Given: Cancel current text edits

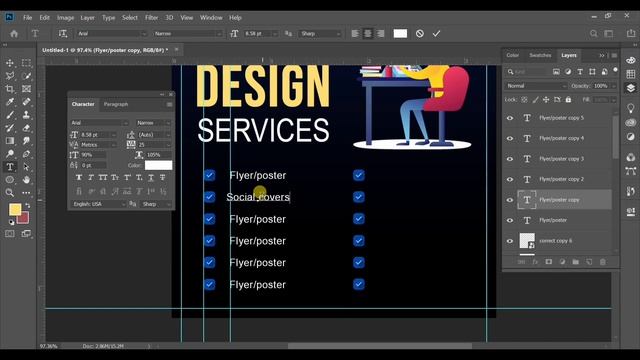Looking at the screenshot, I should (420, 34).
